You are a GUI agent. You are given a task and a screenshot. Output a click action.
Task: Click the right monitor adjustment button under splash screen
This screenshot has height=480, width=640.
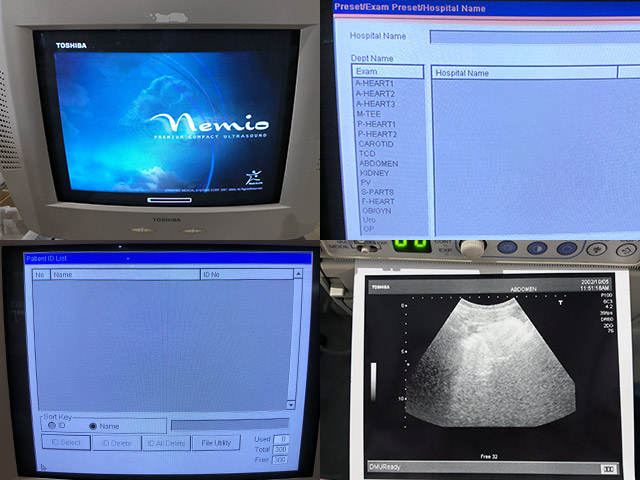[x=193, y=231]
